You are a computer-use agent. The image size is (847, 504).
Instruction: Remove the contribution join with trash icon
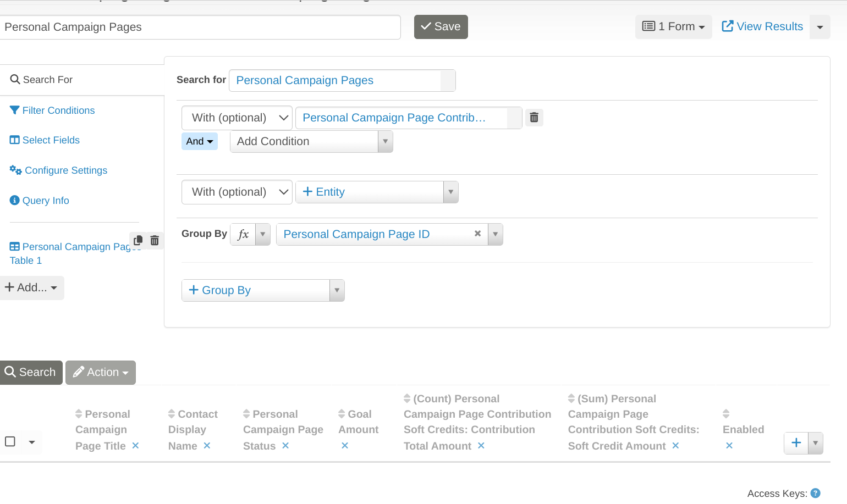(x=534, y=118)
